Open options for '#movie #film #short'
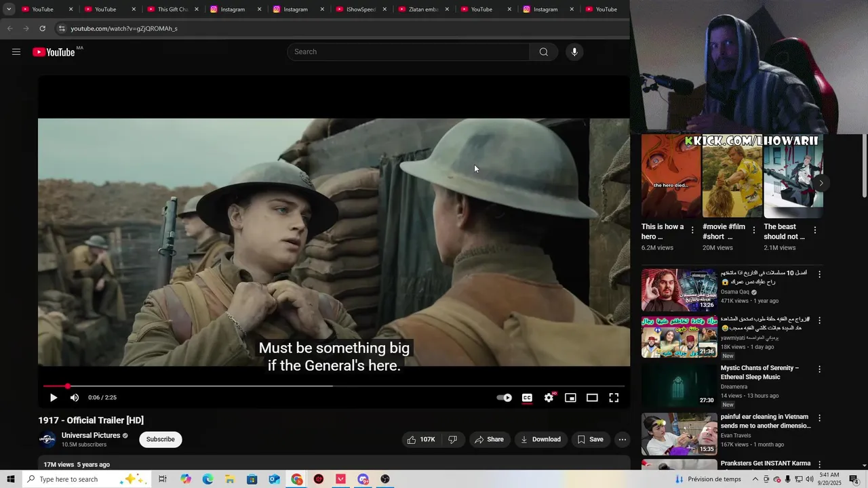Viewport: 868px width, 488px height. pos(753,230)
